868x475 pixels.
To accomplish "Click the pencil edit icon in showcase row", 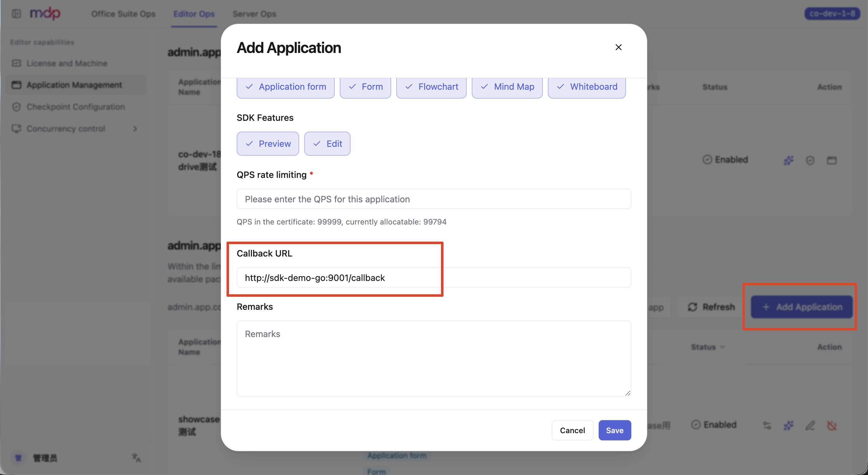I will [x=810, y=425].
